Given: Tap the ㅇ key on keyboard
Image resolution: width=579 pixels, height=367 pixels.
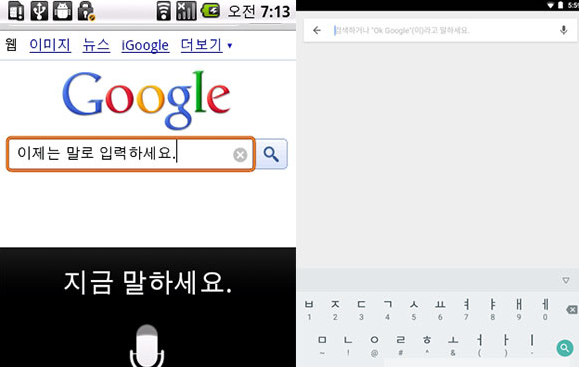Looking at the screenshot, I should pos(374,345).
